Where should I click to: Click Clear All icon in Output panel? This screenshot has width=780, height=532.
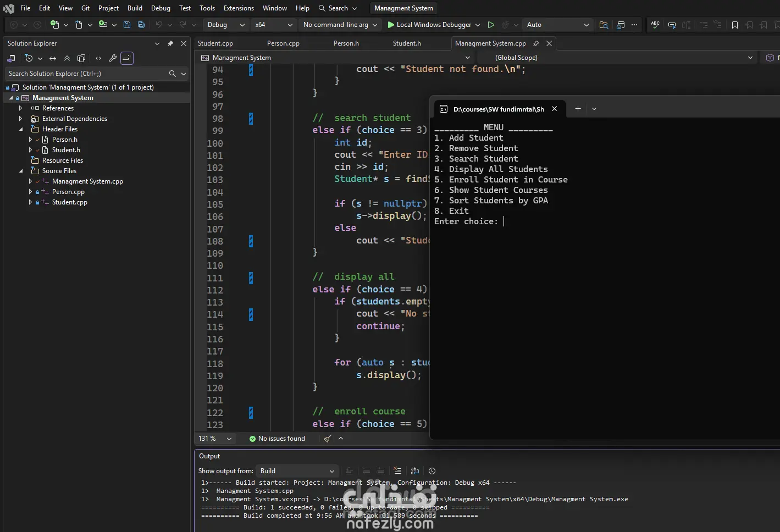tap(397, 471)
